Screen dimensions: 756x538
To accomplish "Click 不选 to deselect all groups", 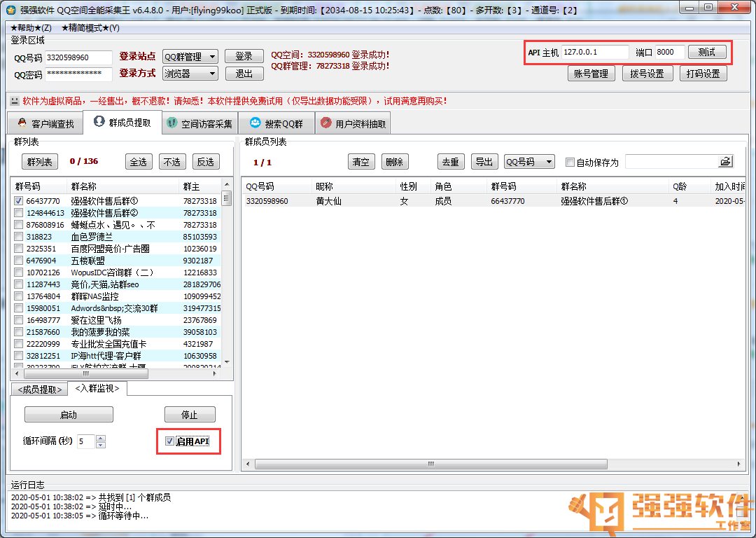I will (172, 162).
